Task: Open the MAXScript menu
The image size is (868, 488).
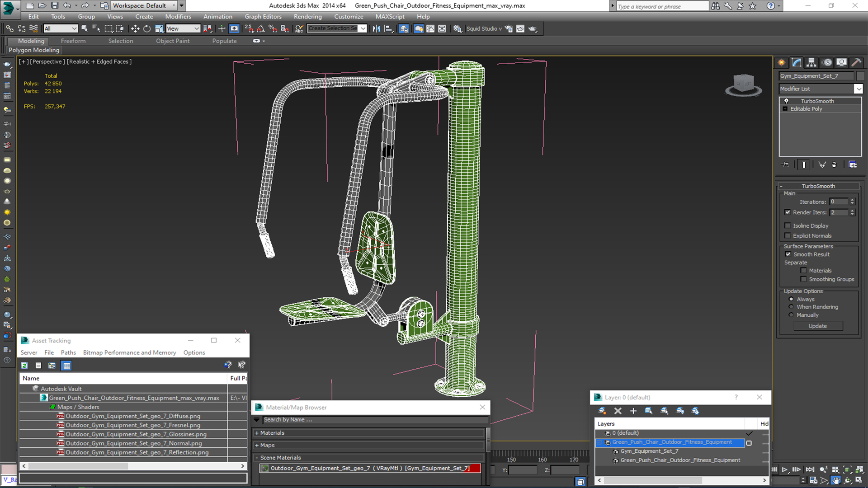Action: coord(390,17)
